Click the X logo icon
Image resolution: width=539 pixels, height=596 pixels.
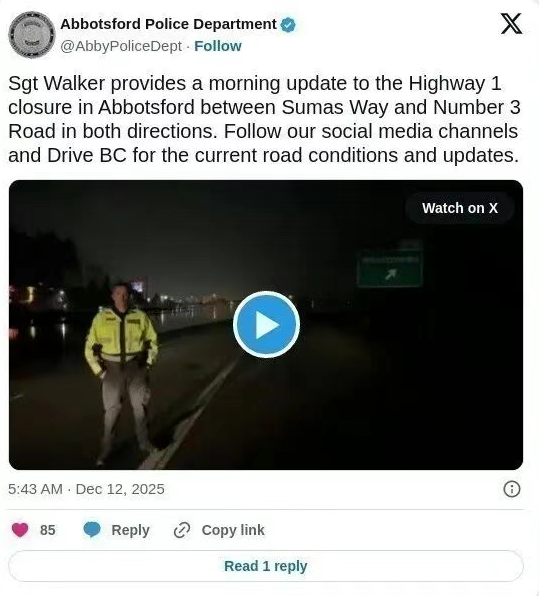tap(511, 24)
